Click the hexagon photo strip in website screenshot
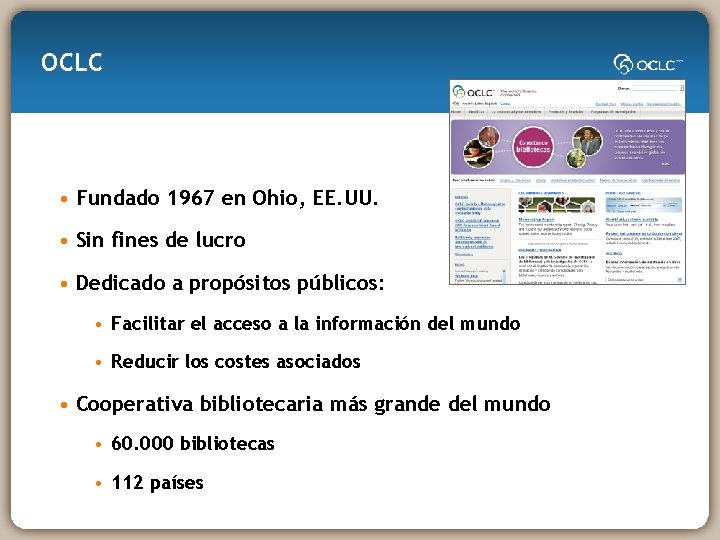Screen dimensions: 720x540 click(x=557, y=205)
